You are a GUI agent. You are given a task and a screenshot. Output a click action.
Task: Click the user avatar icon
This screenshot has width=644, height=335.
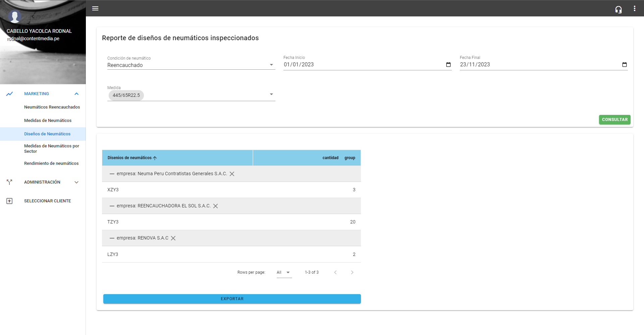pos(15,16)
